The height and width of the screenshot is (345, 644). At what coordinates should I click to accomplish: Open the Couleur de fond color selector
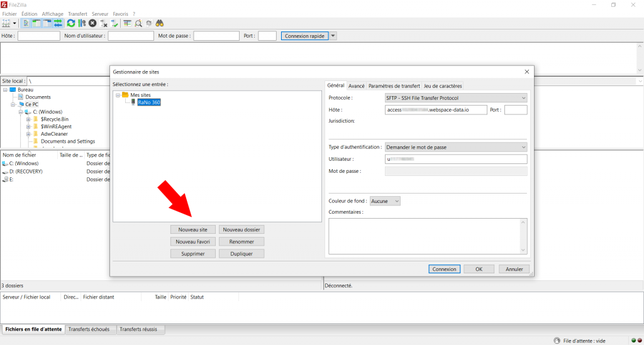point(385,201)
